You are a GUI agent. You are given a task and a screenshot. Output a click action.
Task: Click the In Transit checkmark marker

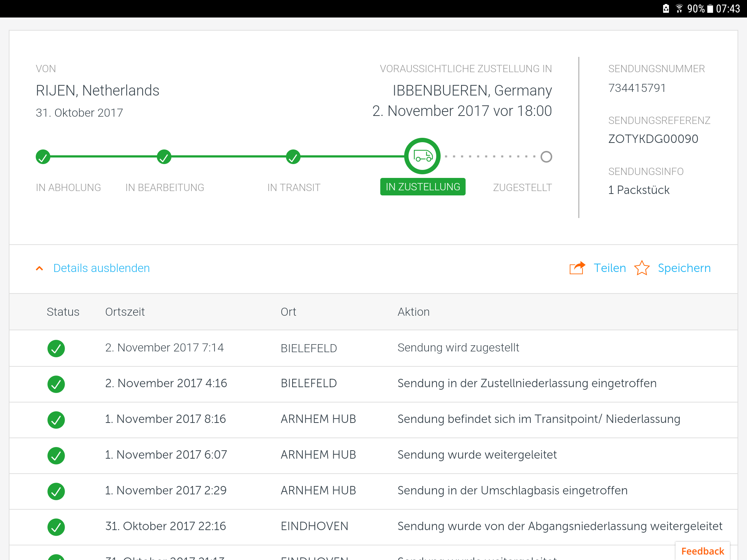click(293, 157)
